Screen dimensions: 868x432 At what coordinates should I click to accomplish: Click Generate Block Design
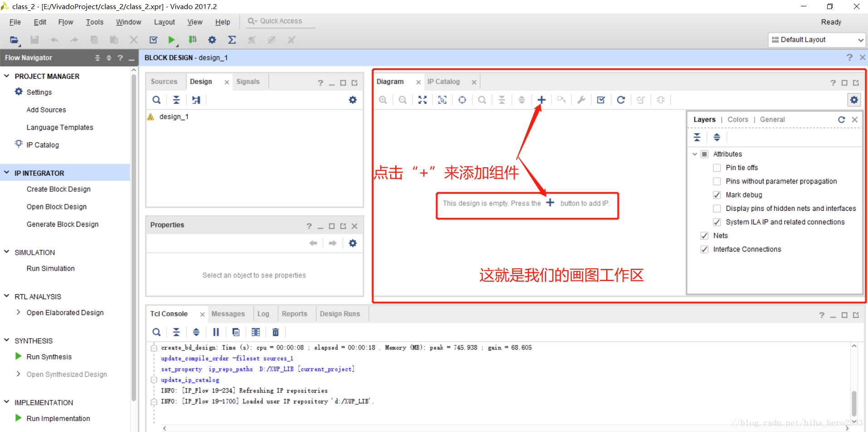(63, 224)
